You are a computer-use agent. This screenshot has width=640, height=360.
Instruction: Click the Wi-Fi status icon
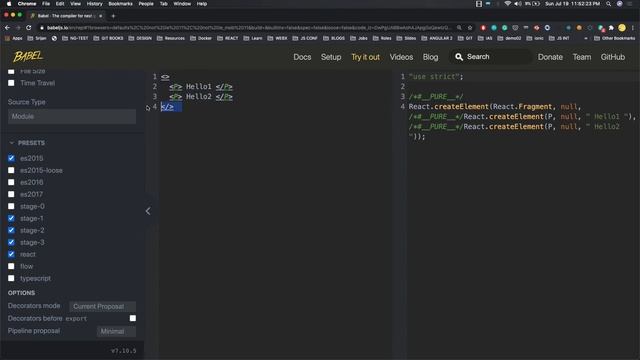pyautogui.click(x=507, y=4)
